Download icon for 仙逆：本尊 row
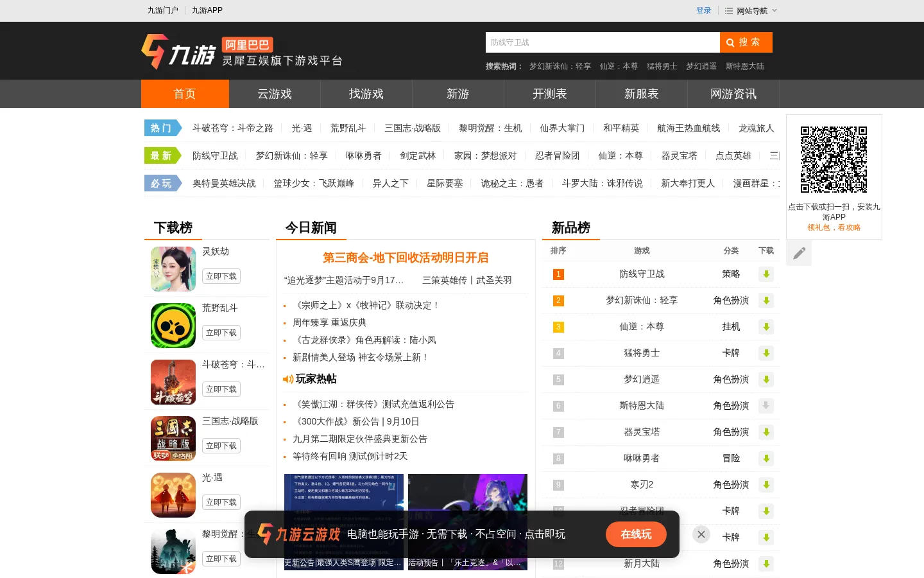This screenshot has width=924, height=578. pyautogui.click(x=766, y=327)
